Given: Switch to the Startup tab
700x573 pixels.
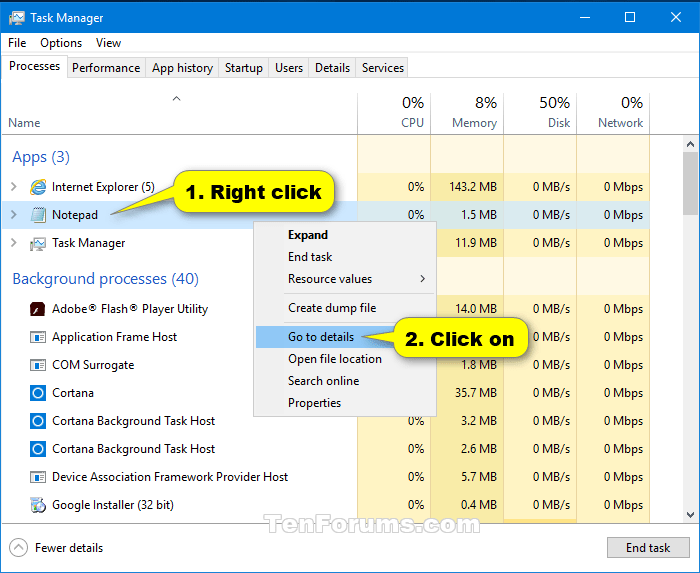Looking at the screenshot, I should [244, 68].
